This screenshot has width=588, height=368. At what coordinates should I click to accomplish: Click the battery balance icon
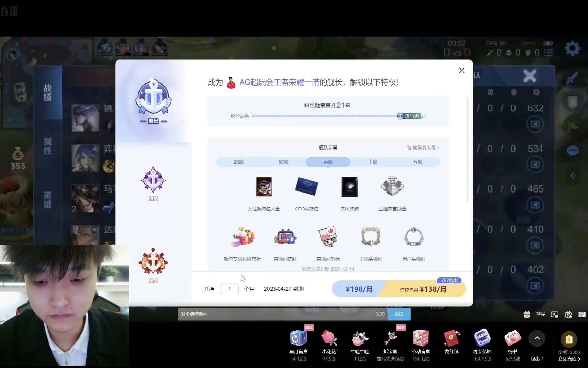click(569, 339)
